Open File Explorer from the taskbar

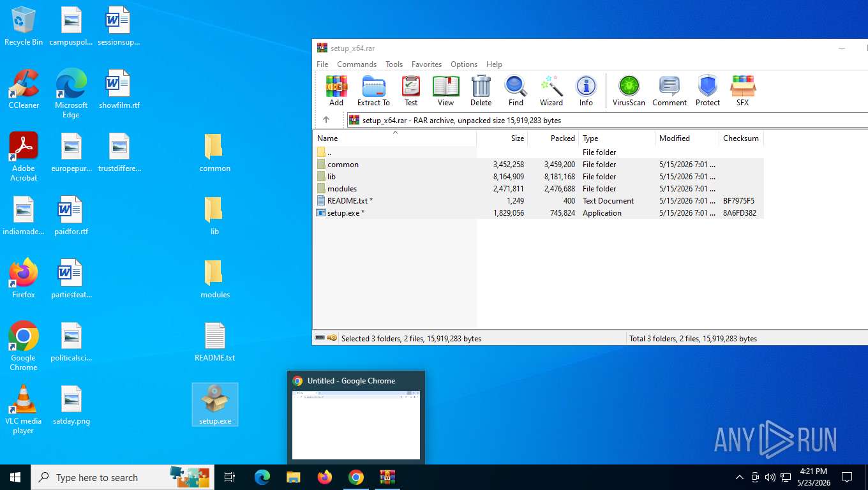coord(293,477)
